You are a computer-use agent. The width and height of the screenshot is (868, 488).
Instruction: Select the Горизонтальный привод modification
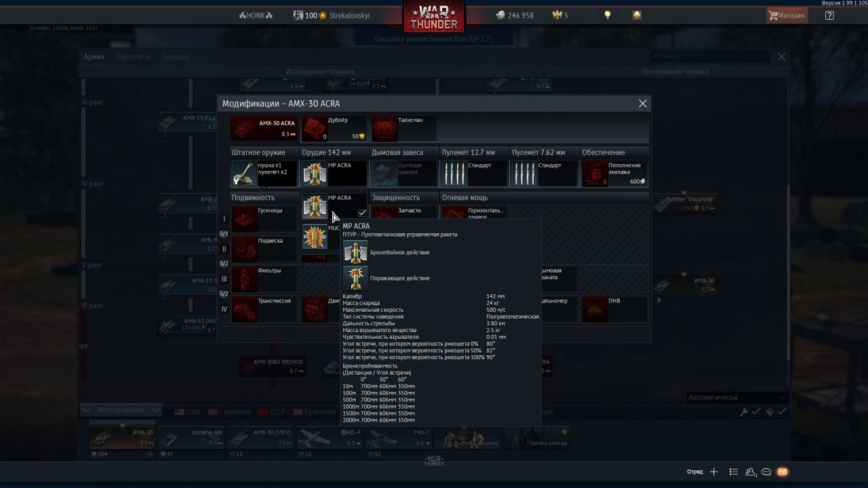tap(474, 212)
